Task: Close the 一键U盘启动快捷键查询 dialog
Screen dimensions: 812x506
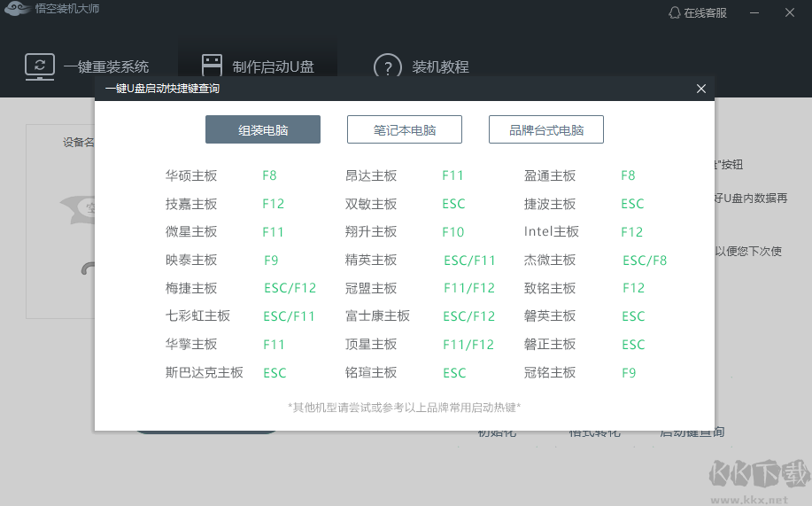Action: pyautogui.click(x=701, y=89)
